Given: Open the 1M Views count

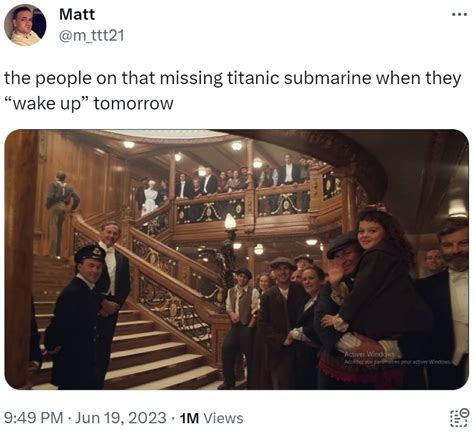Looking at the screenshot, I should tap(211, 418).
